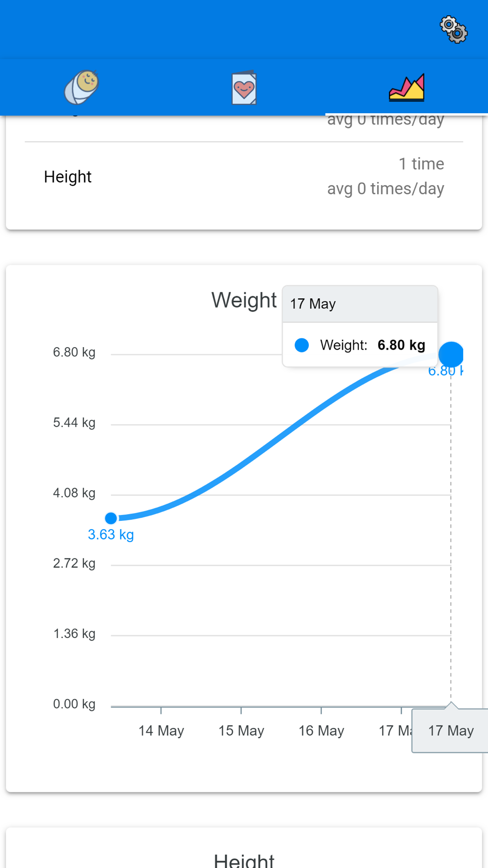Select the Height statistics row

[244, 176]
